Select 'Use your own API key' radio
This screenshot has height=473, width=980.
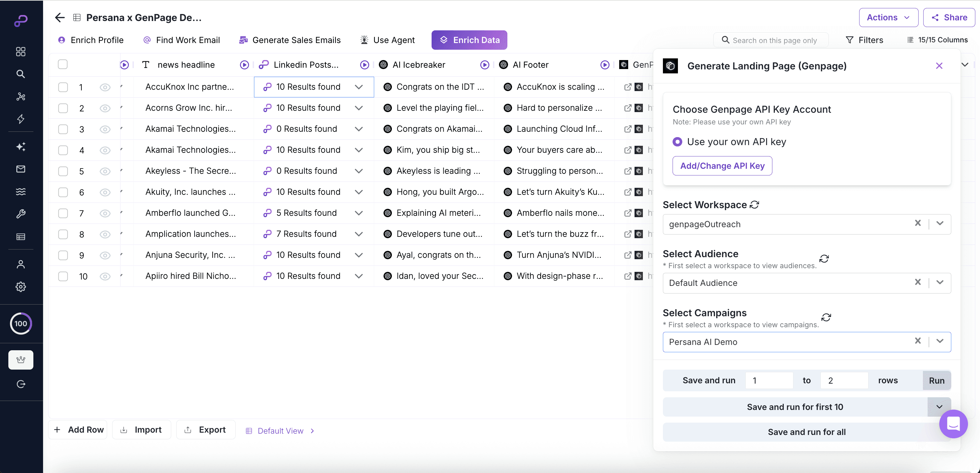677,142
